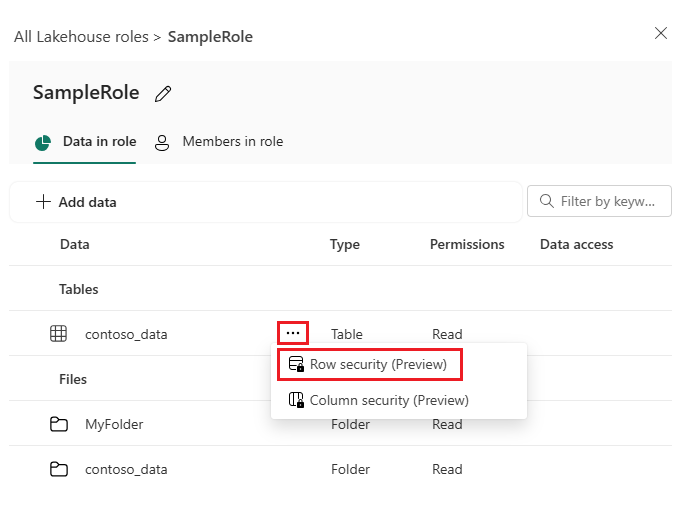The width and height of the screenshot is (688, 529).
Task: Select Row security (Preview) menu option
Action: pos(377,365)
